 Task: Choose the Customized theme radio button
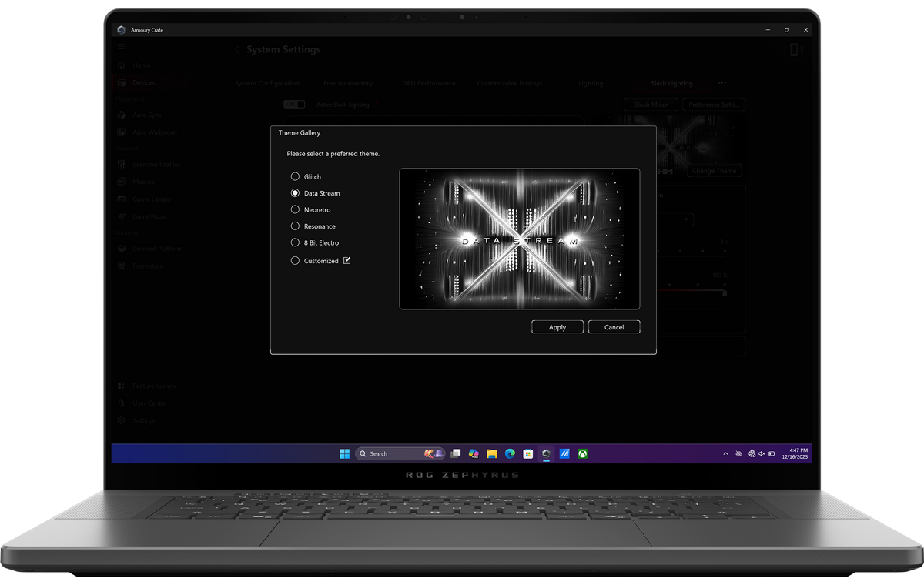pos(295,261)
